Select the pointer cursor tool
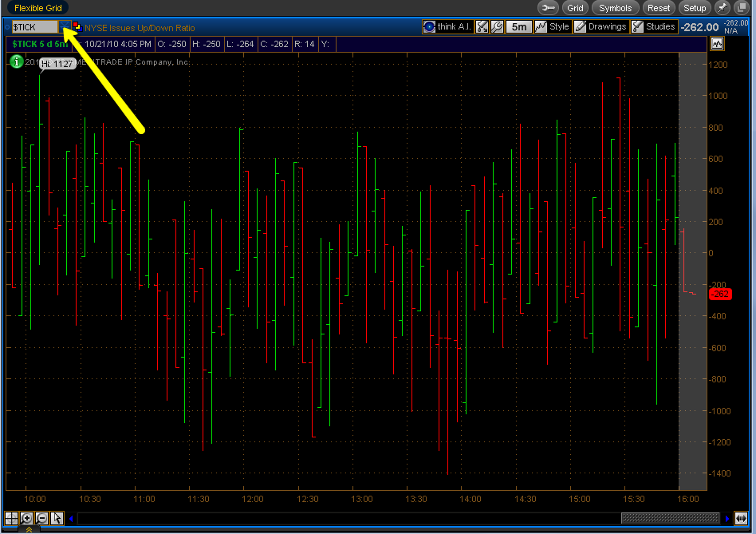This screenshot has height=534, width=756. pos(57,518)
